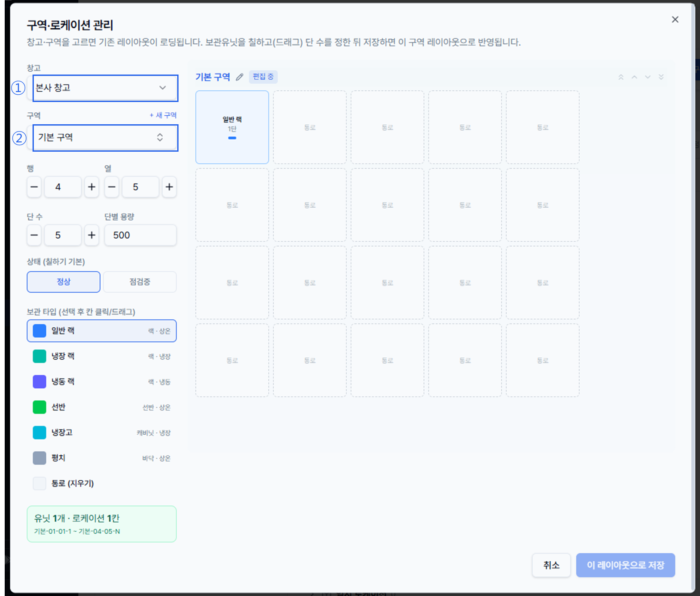Move zone down with single down chevron
The image size is (700, 596).
click(648, 77)
